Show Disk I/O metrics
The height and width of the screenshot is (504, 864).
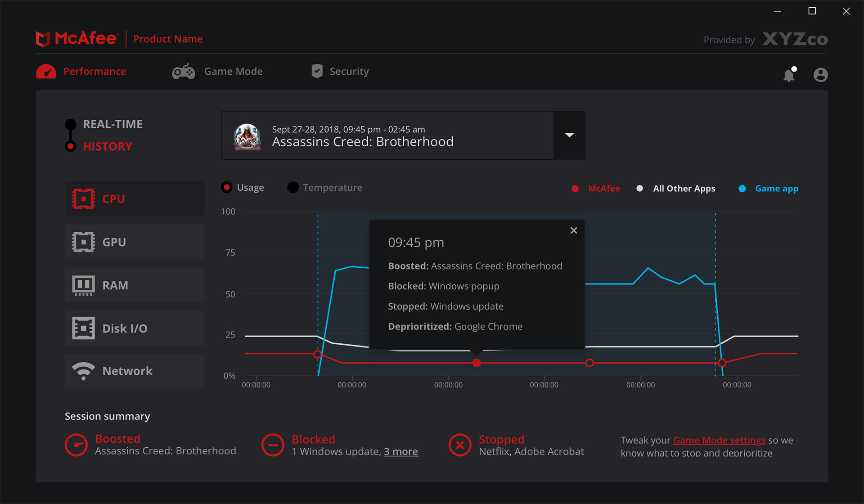pyautogui.click(x=135, y=328)
